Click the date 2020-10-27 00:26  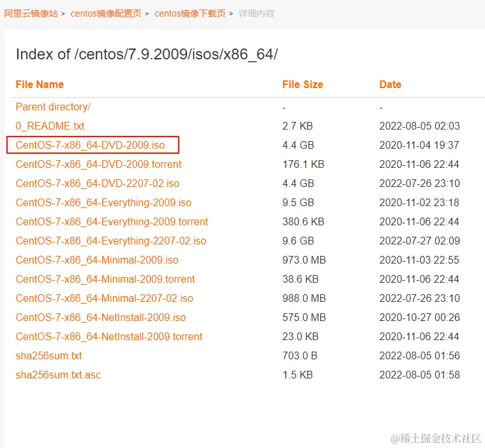point(419,317)
